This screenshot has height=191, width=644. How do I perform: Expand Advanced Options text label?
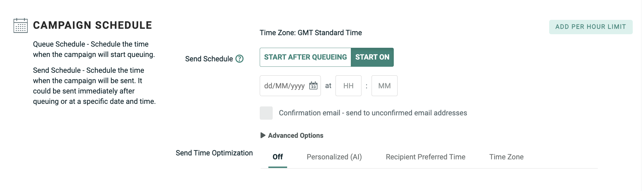295,135
